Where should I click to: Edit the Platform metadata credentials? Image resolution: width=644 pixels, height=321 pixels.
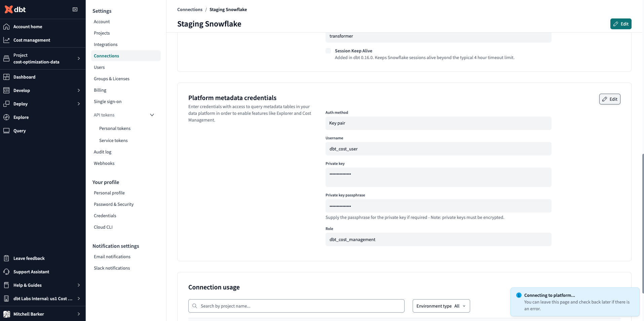pos(609,99)
